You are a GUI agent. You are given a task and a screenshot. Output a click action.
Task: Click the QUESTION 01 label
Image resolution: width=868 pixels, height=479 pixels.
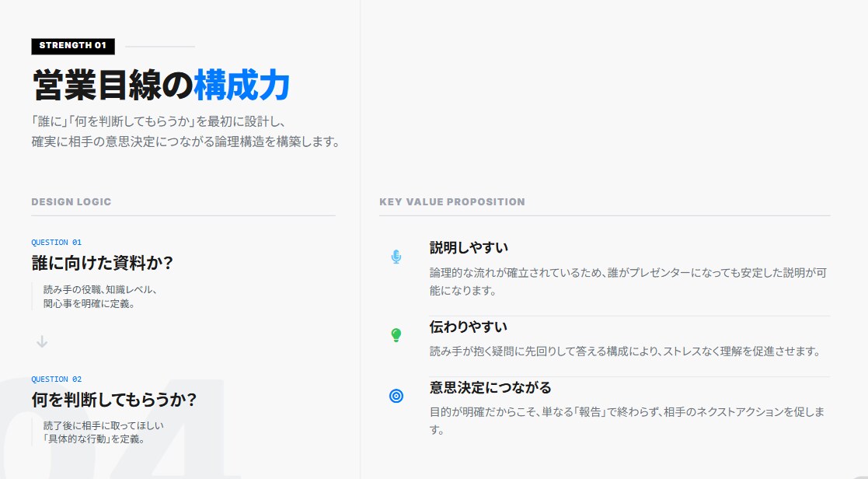coord(57,243)
